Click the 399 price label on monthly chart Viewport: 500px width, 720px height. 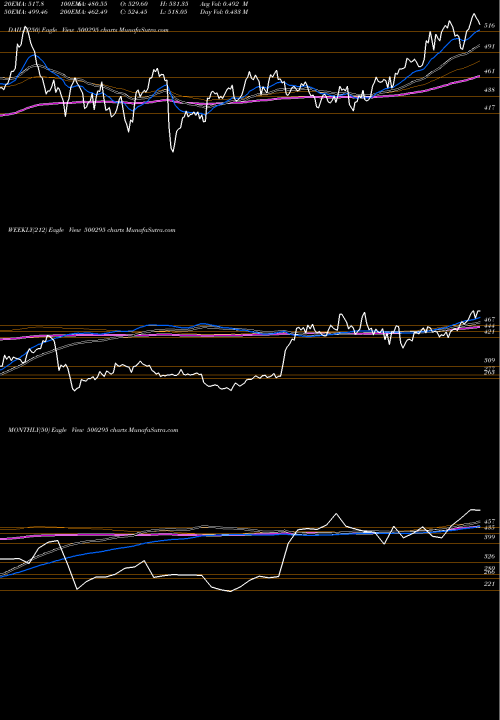tap(489, 536)
